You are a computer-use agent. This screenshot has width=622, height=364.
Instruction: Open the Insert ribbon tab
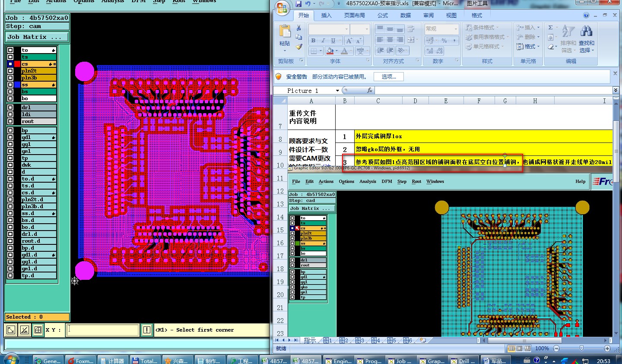(327, 15)
